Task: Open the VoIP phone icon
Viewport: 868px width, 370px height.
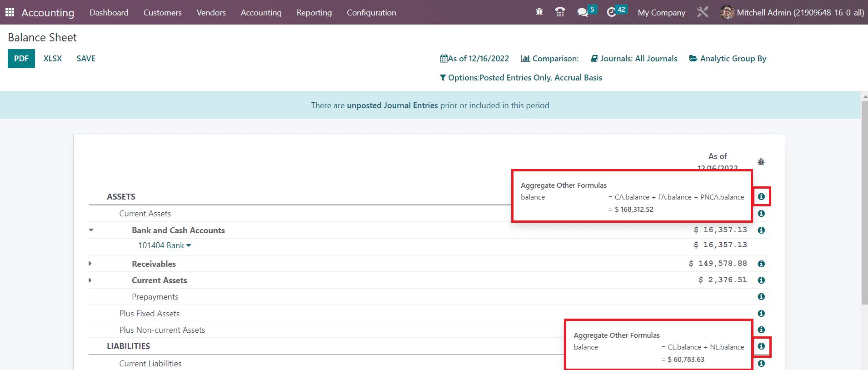Action: (x=560, y=12)
